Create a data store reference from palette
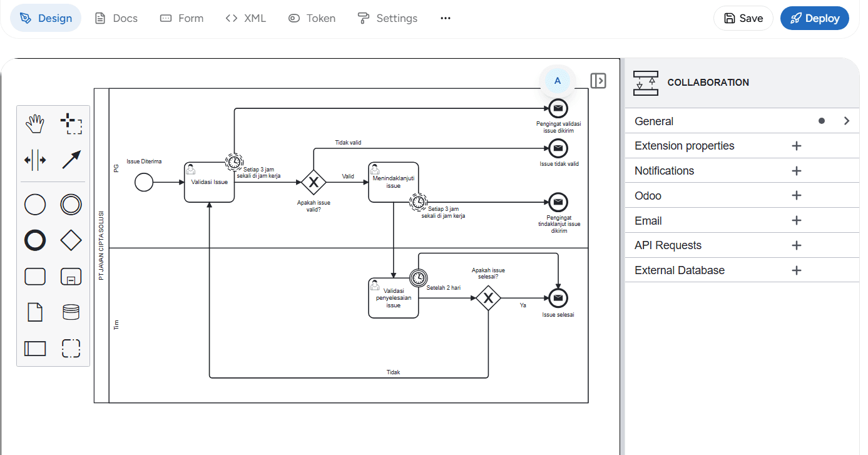This screenshot has height=455, width=868. [x=71, y=312]
